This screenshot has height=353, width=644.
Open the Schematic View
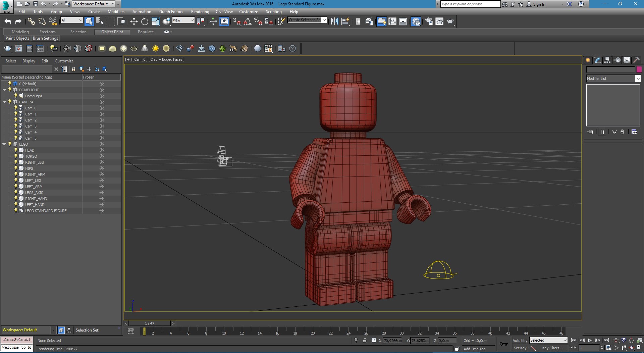coord(403,21)
